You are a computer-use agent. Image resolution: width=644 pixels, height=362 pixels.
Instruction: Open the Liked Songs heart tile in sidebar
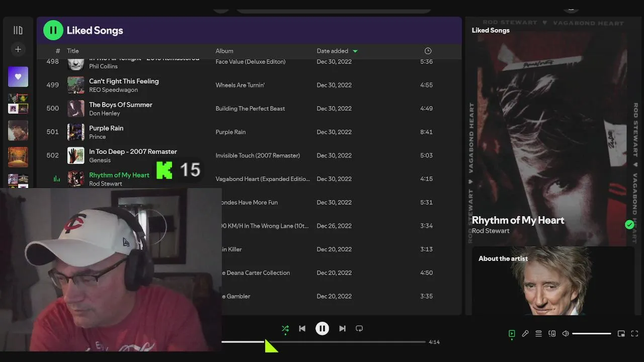[18, 76]
